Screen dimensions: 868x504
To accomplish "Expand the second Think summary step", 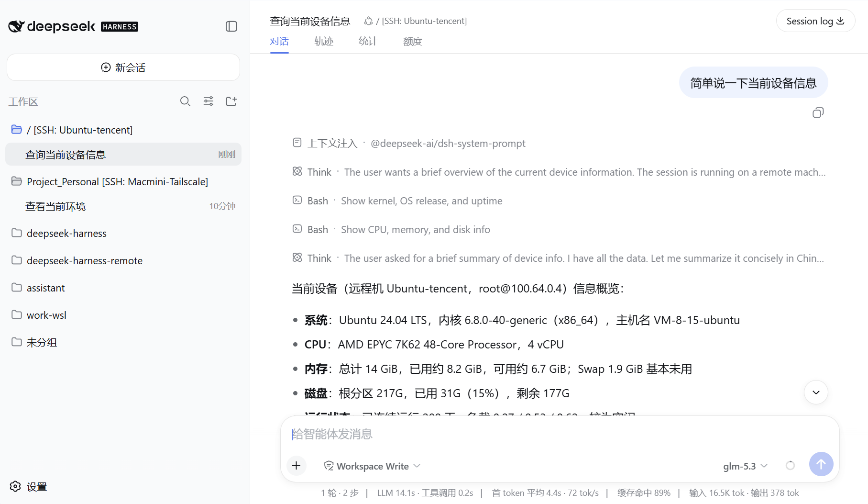I will point(559,258).
